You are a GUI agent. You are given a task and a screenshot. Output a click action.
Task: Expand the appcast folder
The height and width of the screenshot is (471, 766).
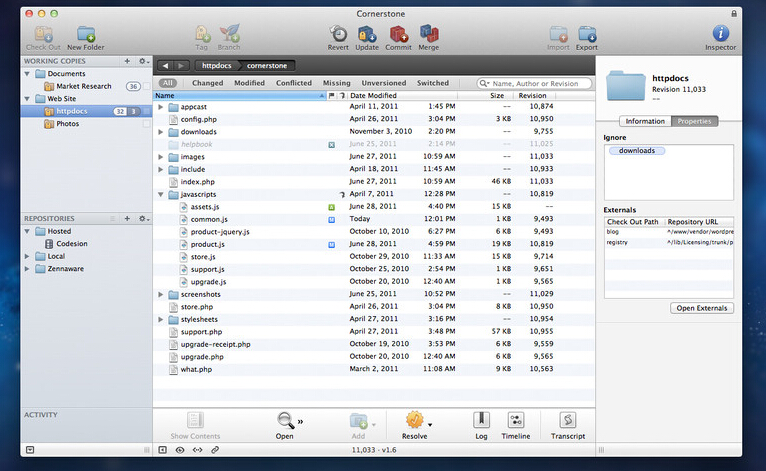(160, 107)
